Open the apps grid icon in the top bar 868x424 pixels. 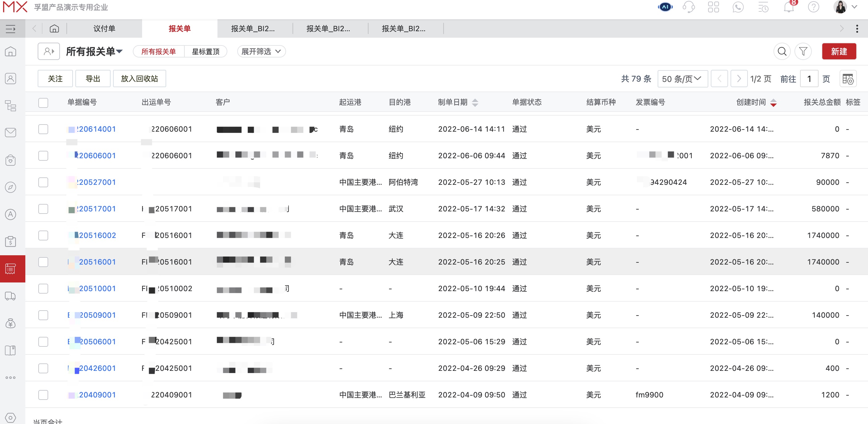[x=714, y=7]
